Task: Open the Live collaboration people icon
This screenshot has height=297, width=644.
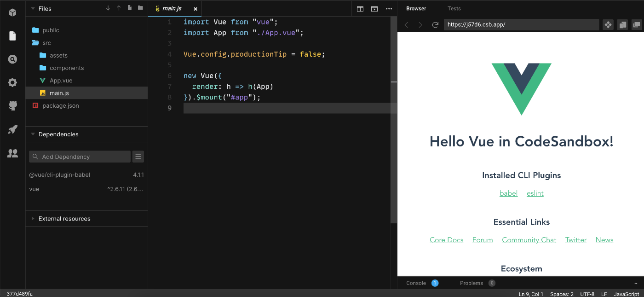Action: coord(12,153)
